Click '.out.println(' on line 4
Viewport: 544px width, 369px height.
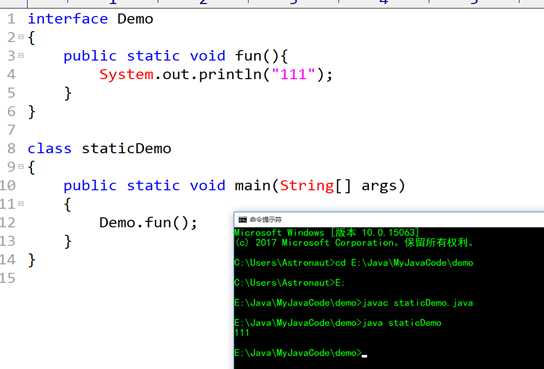[x=212, y=75]
